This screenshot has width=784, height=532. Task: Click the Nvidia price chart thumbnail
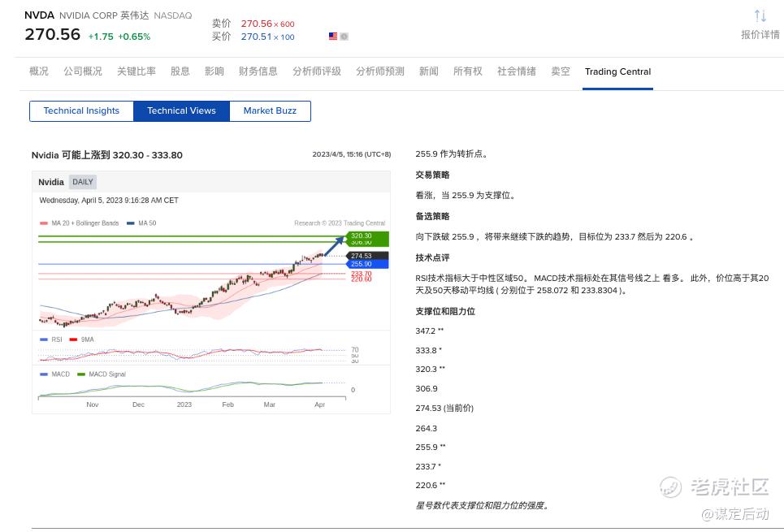211,292
